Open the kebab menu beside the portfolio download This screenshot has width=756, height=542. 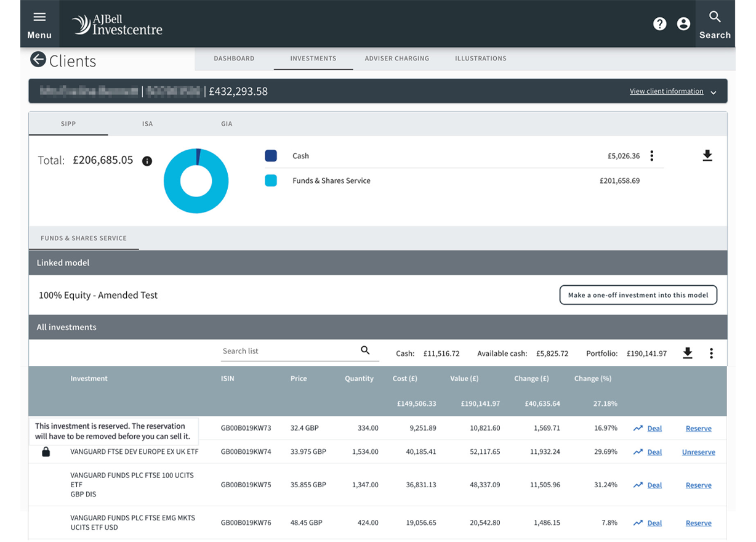(711, 353)
